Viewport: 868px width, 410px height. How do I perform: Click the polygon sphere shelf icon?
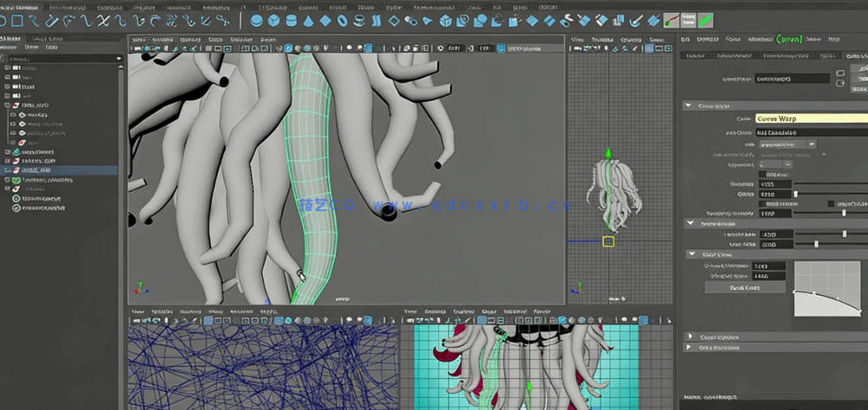pyautogui.click(x=258, y=20)
